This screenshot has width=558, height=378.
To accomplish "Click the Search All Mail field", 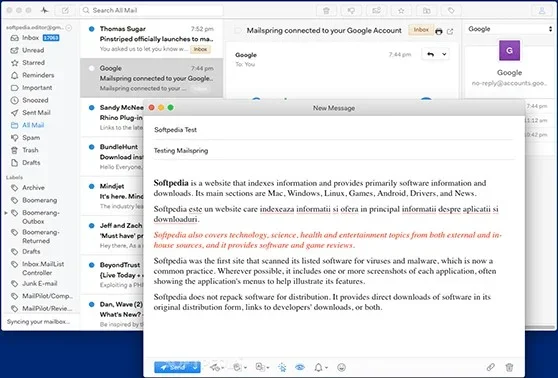I will [152, 10].
